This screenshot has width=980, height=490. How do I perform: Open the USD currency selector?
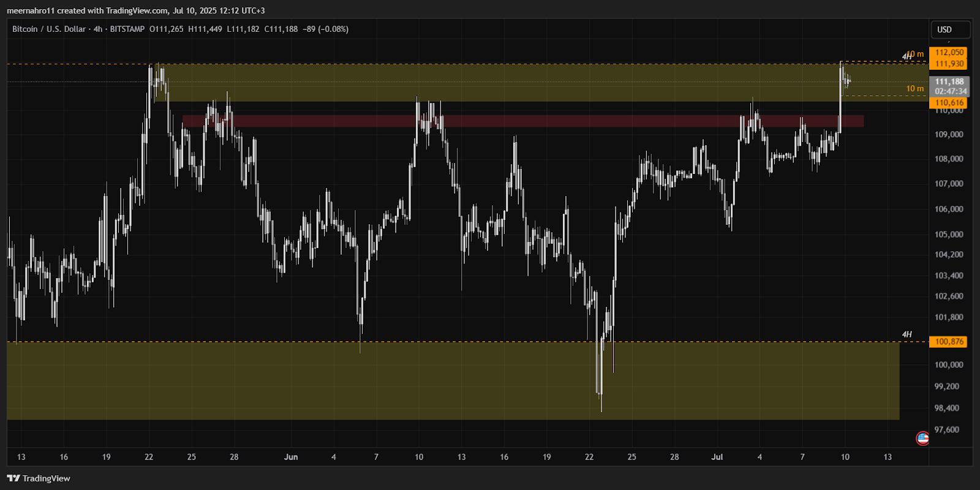point(950,29)
